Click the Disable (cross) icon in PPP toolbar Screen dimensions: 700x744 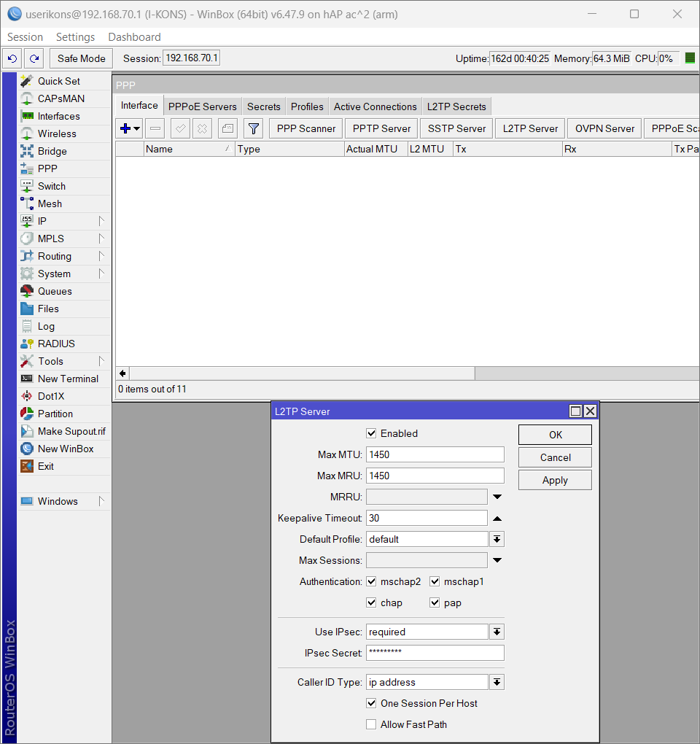click(202, 128)
